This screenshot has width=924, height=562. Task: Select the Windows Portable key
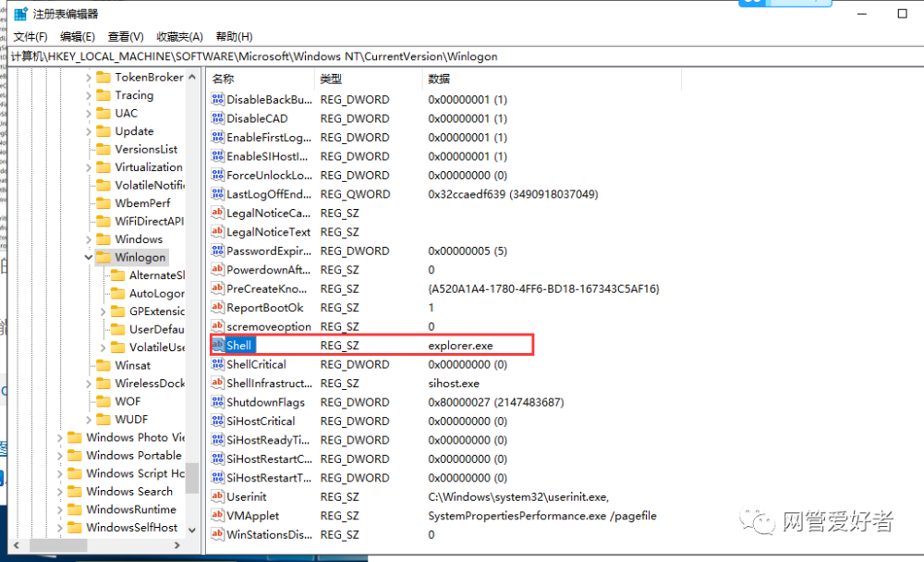pos(134,456)
